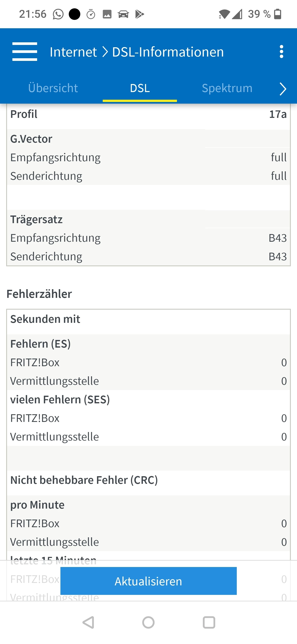Tap the car mode status icon
The width and height of the screenshot is (297, 644).
[x=123, y=14]
